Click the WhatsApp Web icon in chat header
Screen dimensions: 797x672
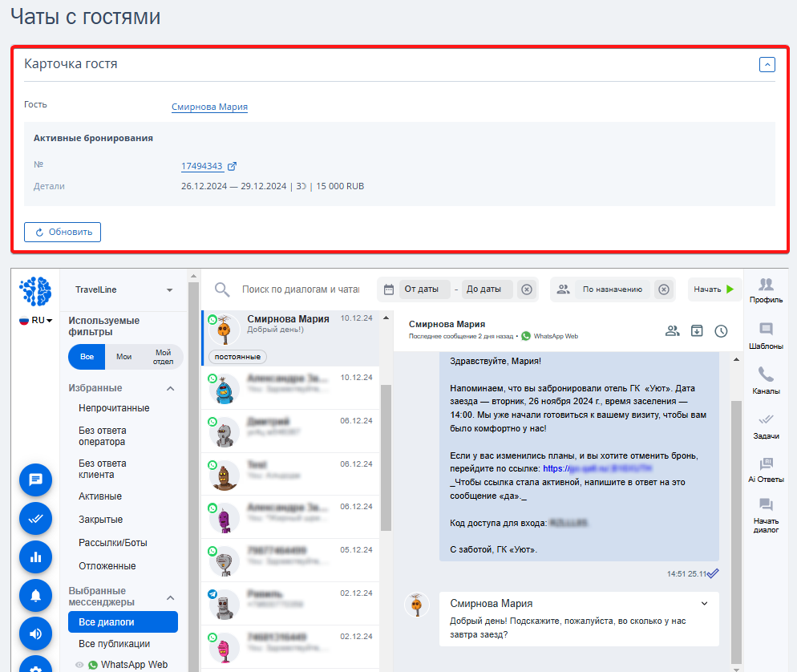click(526, 336)
